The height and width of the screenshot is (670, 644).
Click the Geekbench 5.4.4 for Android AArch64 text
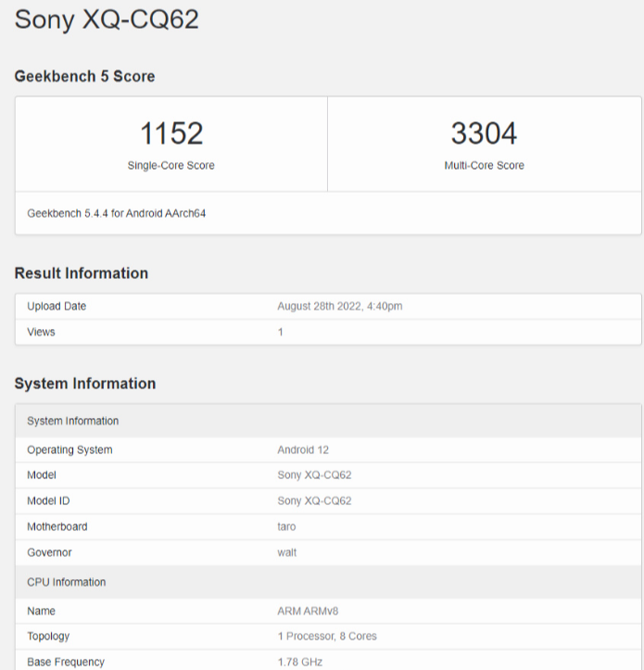pyautogui.click(x=116, y=213)
